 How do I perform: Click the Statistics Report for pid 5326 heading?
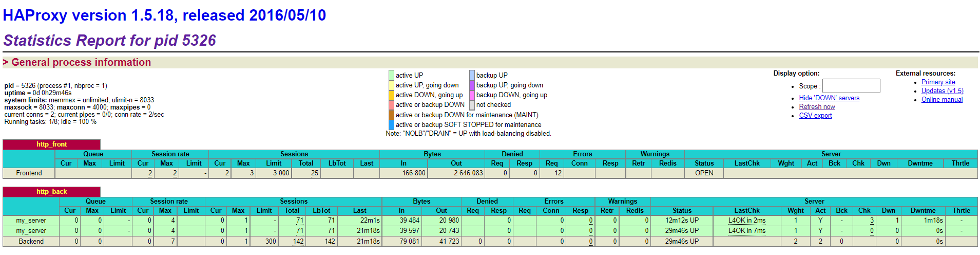click(109, 40)
